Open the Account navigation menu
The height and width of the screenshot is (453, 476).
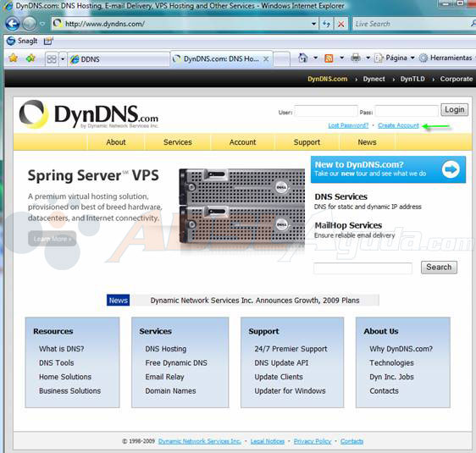(242, 142)
